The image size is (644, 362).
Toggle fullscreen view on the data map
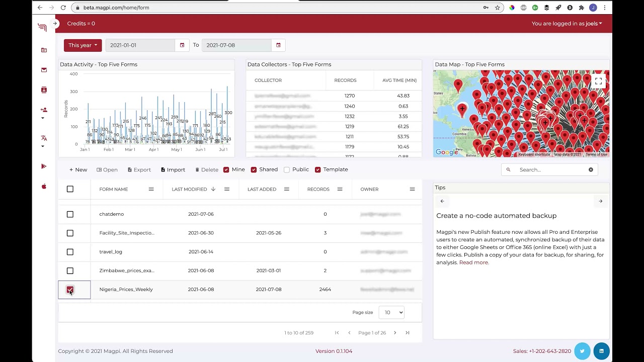(598, 81)
